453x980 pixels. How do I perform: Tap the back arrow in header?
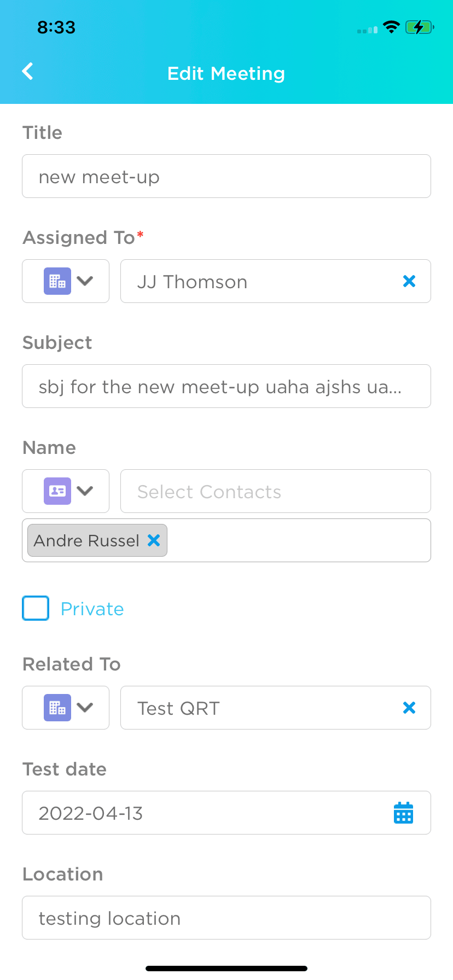pos(27,71)
